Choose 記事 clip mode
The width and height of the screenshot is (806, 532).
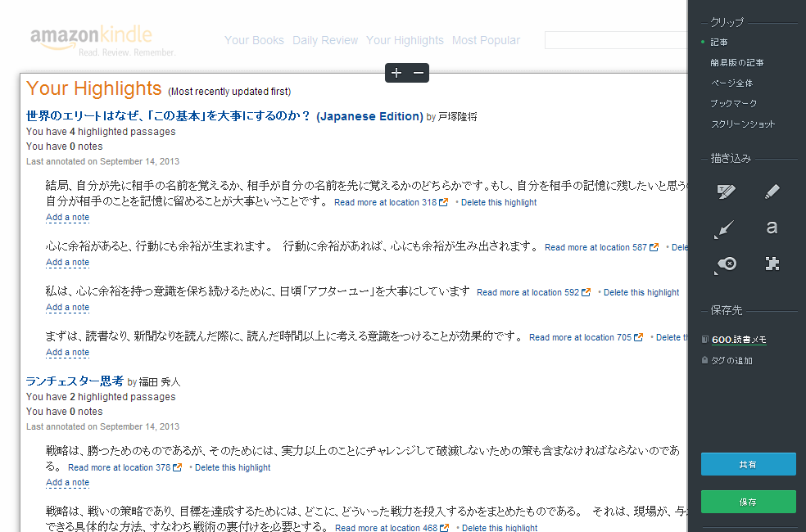click(719, 42)
